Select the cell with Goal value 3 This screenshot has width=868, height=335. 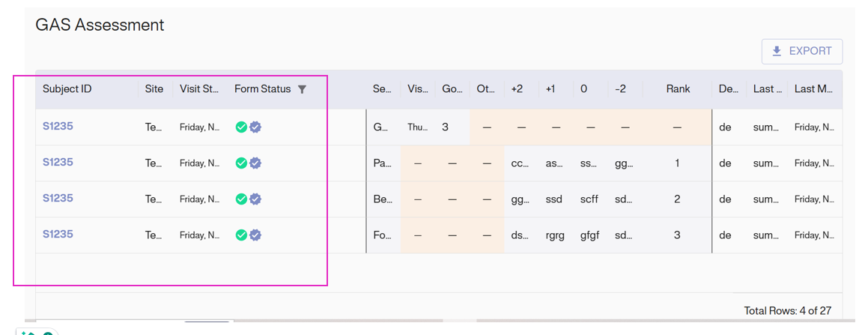(446, 127)
